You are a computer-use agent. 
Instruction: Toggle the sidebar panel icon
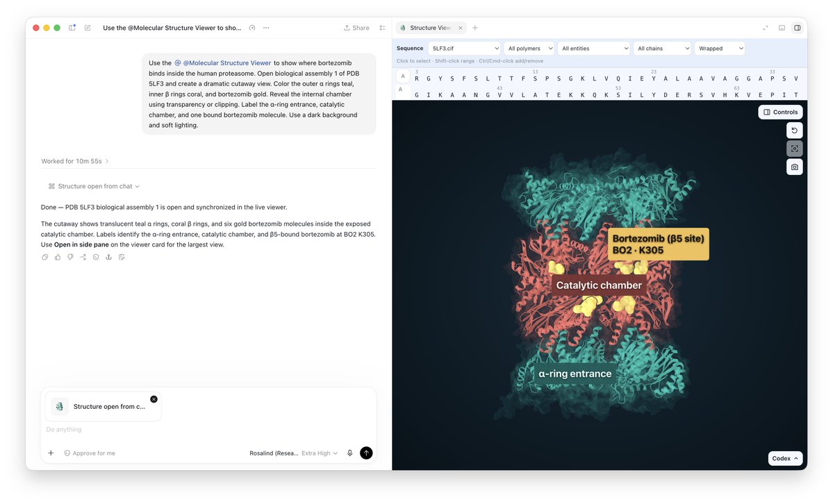pos(72,28)
